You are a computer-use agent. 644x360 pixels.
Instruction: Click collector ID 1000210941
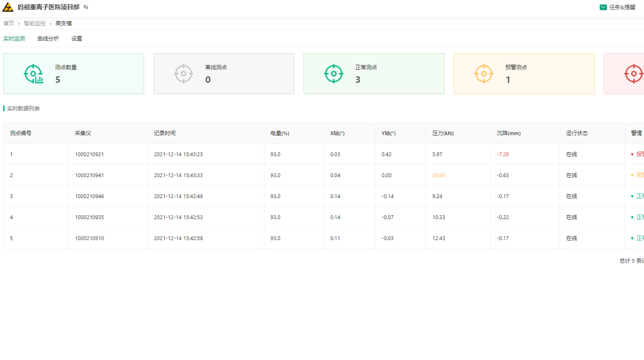click(x=90, y=175)
